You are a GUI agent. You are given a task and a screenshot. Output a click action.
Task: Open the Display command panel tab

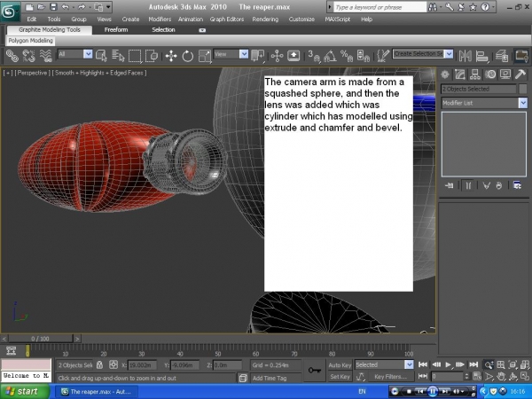[505, 74]
